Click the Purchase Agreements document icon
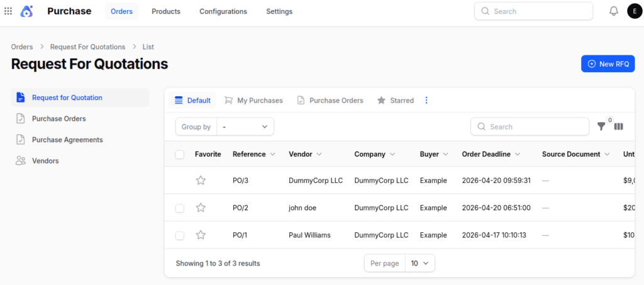This screenshot has height=285, width=644. click(21, 140)
